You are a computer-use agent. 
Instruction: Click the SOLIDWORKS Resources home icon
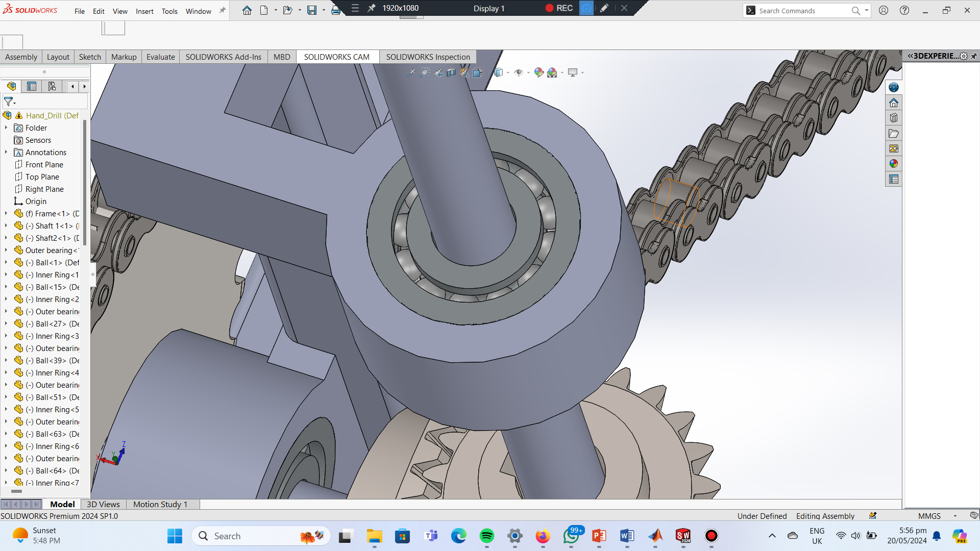click(x=893, y=103)
